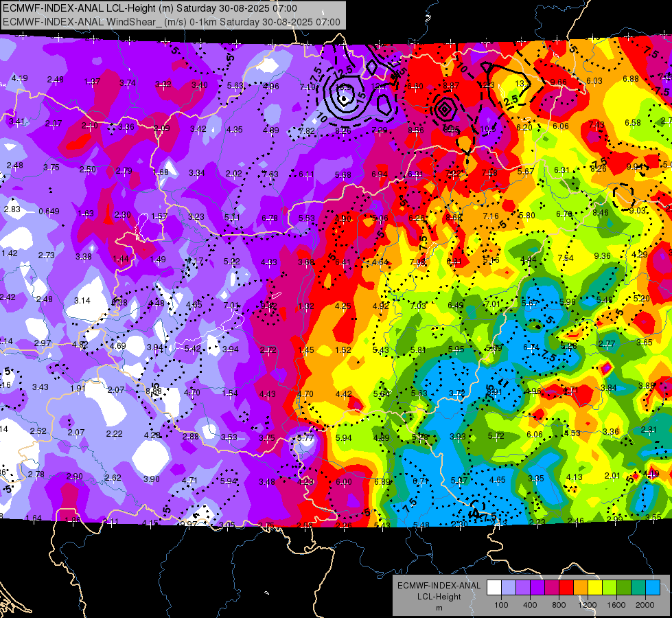
Task: Click the map value 2.62
Action: click(113, 477)
